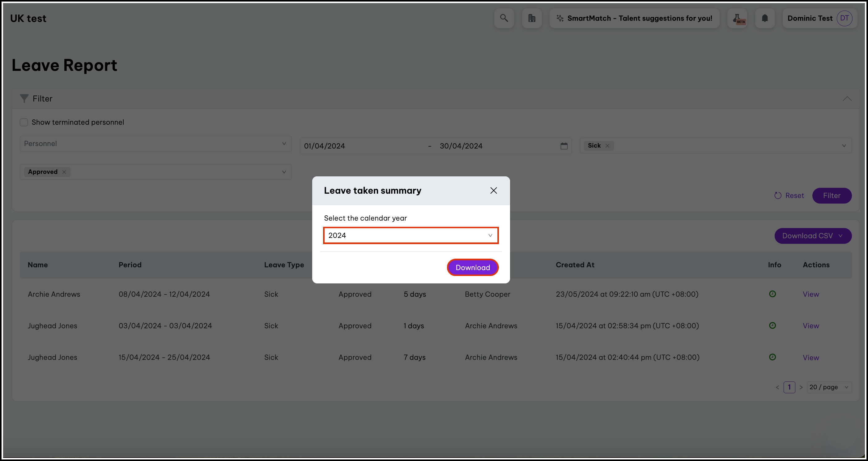The image size is (868, 461).
Task: Open the DT user avatar
Action: click(x=845, y=18)
